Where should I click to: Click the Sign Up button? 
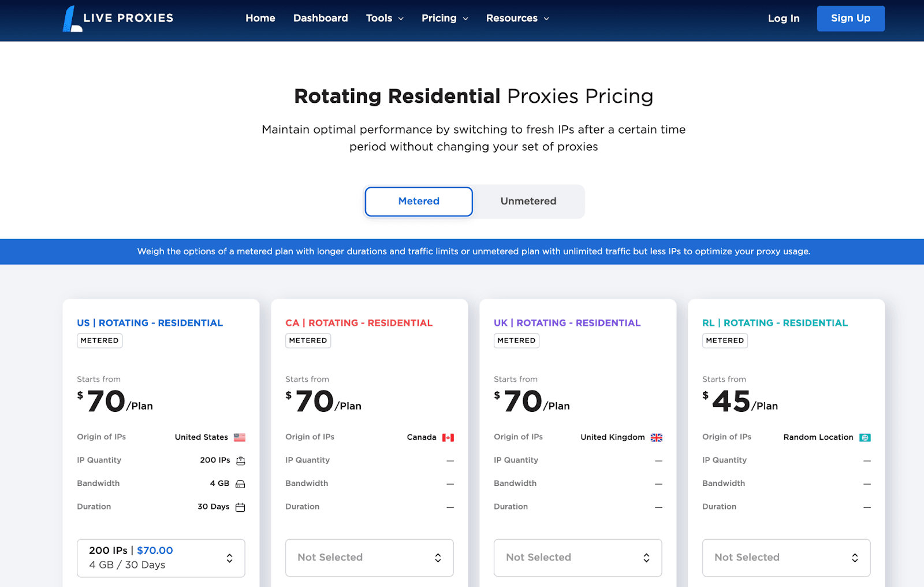tap(851, 18)
